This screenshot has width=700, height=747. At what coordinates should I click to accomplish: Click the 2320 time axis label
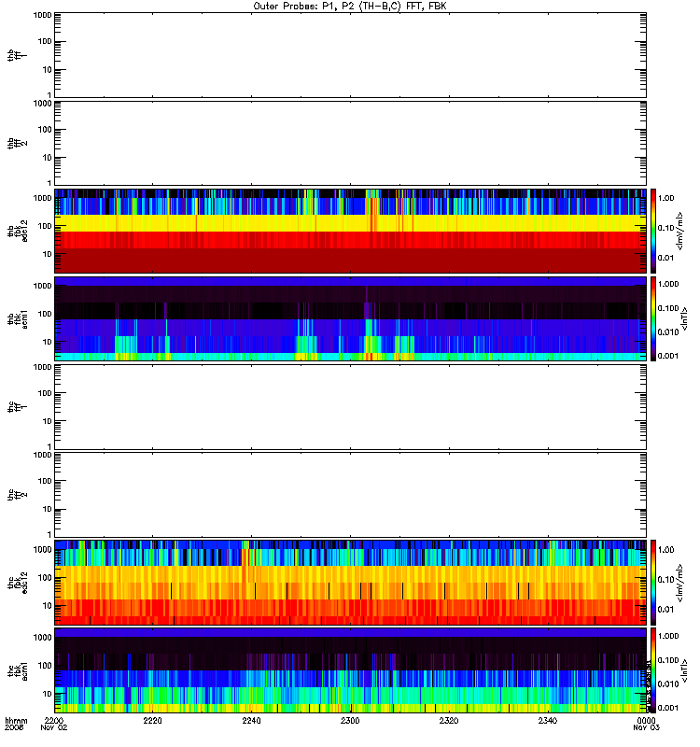coord(449,720)
